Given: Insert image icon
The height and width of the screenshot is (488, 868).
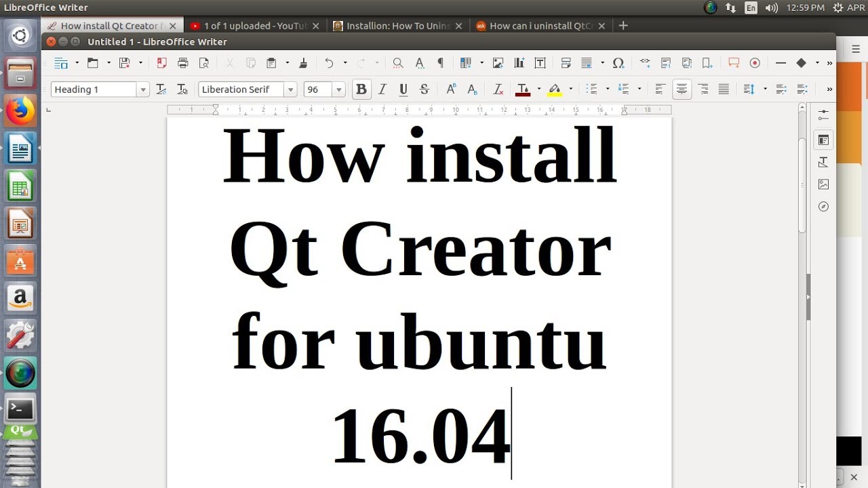Looking at the screenshot, I should [x=498, y=63].
